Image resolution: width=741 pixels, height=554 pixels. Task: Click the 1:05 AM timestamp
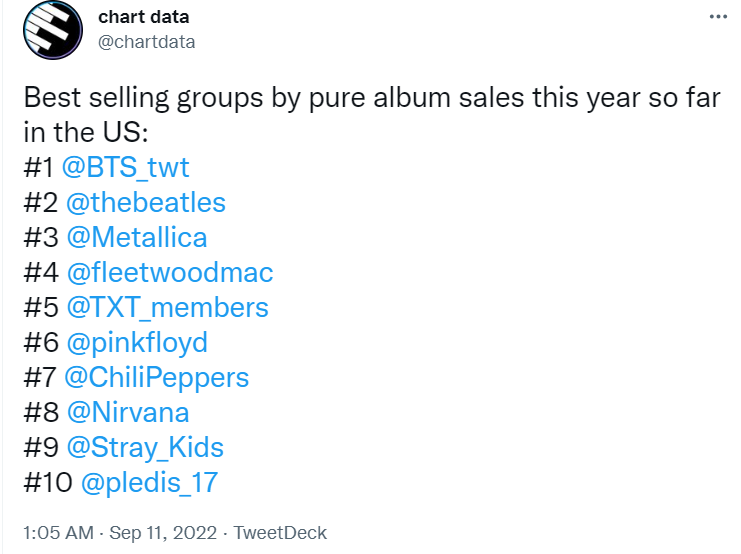pyautogui.click(x=59, y=533)
